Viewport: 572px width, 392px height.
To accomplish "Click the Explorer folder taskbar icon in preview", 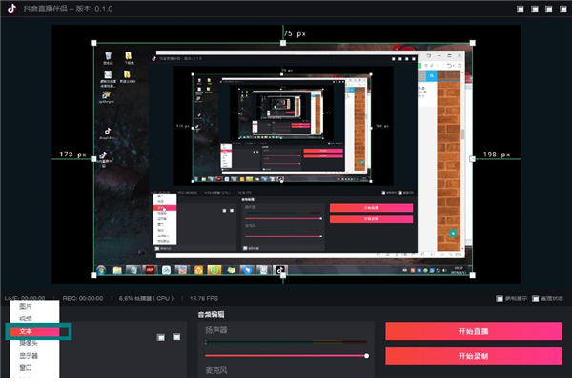I will pos(117,270).
